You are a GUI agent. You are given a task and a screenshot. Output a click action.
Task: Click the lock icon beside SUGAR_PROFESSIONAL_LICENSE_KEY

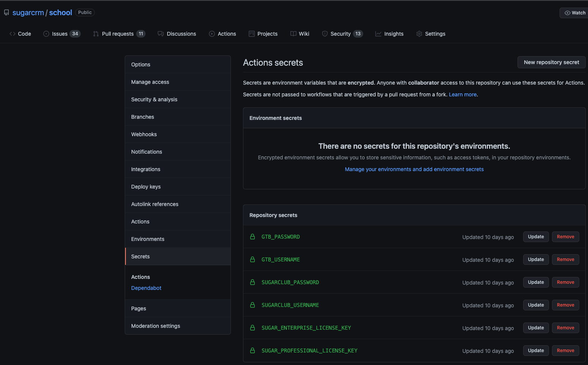[252, 351]
